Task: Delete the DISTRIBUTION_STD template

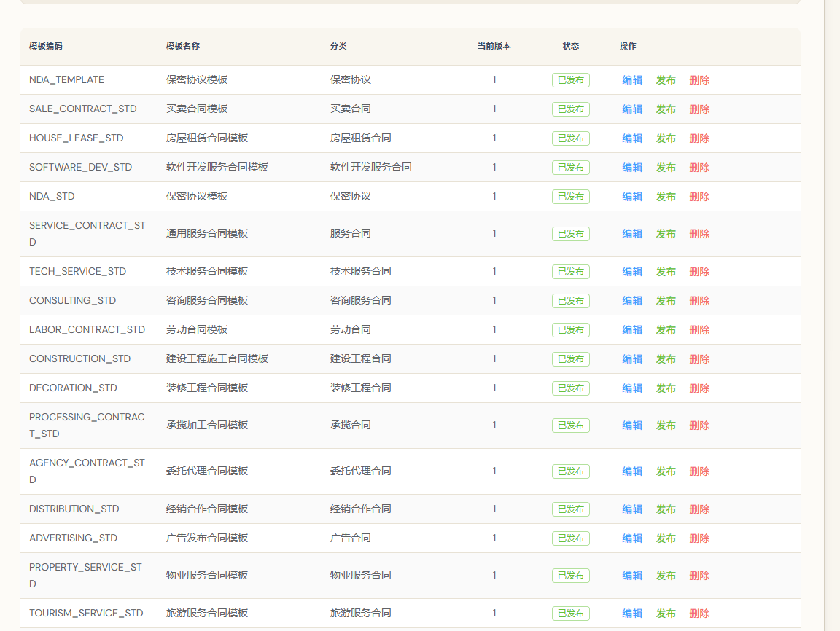Action: point(699,509)
